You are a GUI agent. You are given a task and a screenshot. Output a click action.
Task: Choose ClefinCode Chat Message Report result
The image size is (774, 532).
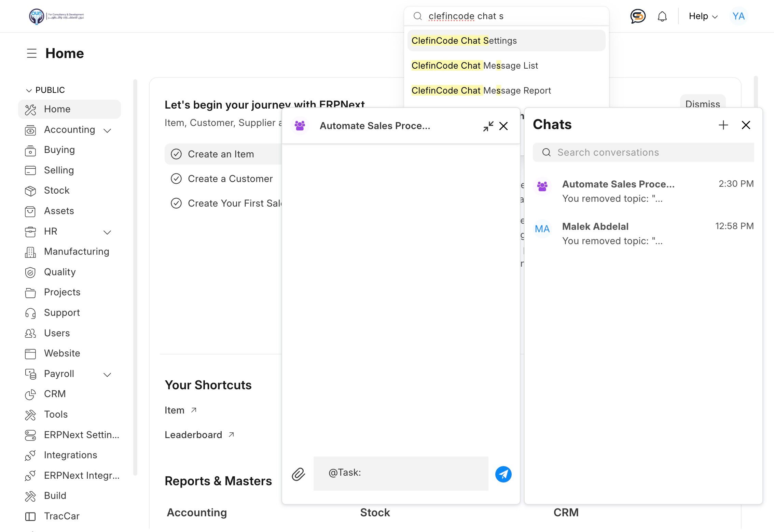[481, 90]
